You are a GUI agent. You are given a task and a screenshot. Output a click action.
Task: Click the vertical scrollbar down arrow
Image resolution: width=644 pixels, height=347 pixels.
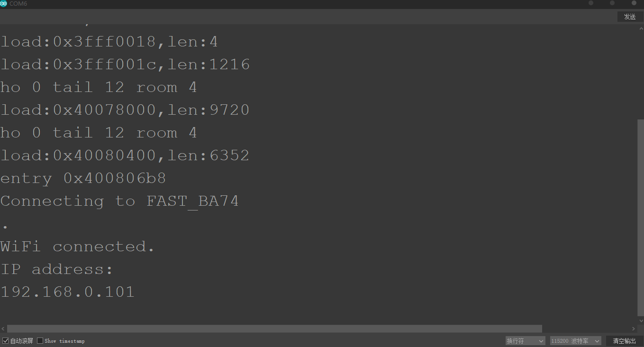(641, 321)
